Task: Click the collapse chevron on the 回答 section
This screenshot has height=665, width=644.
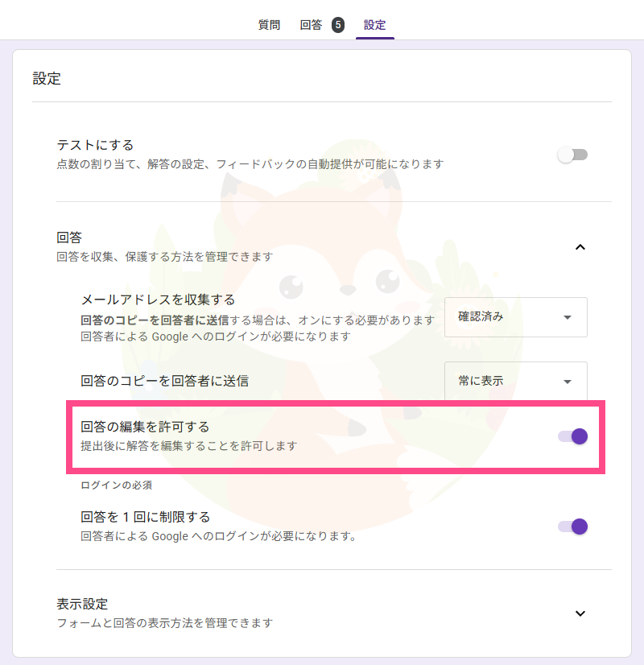Action: point(580,247)
